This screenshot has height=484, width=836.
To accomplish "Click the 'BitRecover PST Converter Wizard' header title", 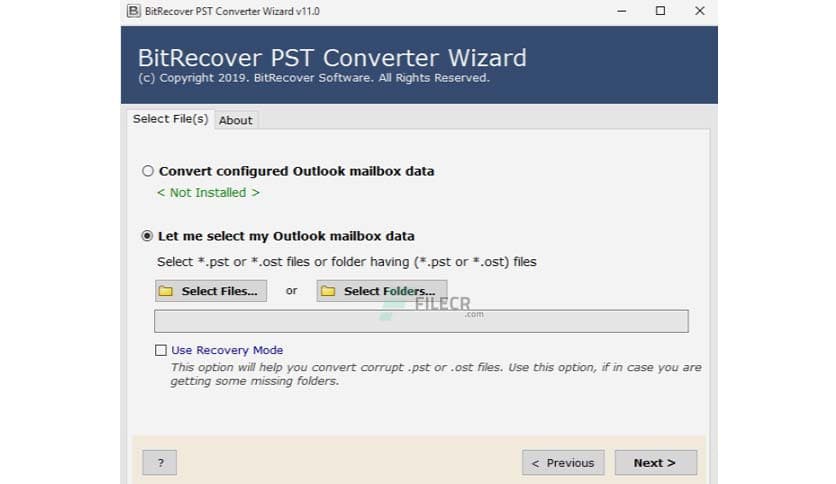I will (332, 58).
